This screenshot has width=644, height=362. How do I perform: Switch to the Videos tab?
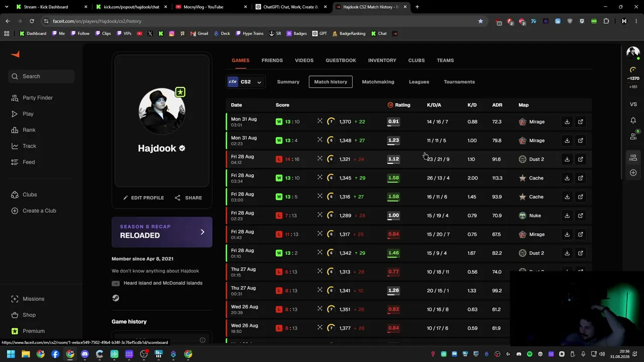click(304, 60)
